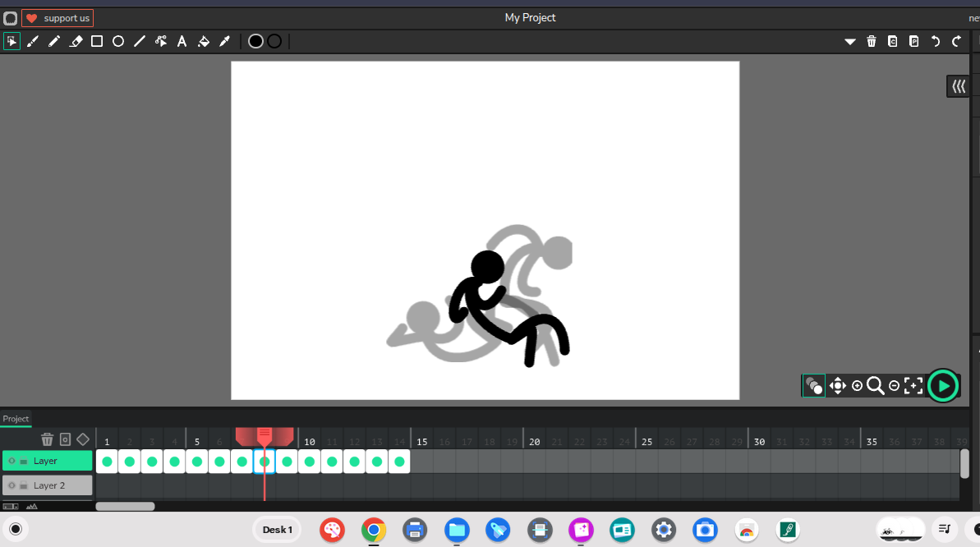Select frame 14 on the Layer timeline

399,462
